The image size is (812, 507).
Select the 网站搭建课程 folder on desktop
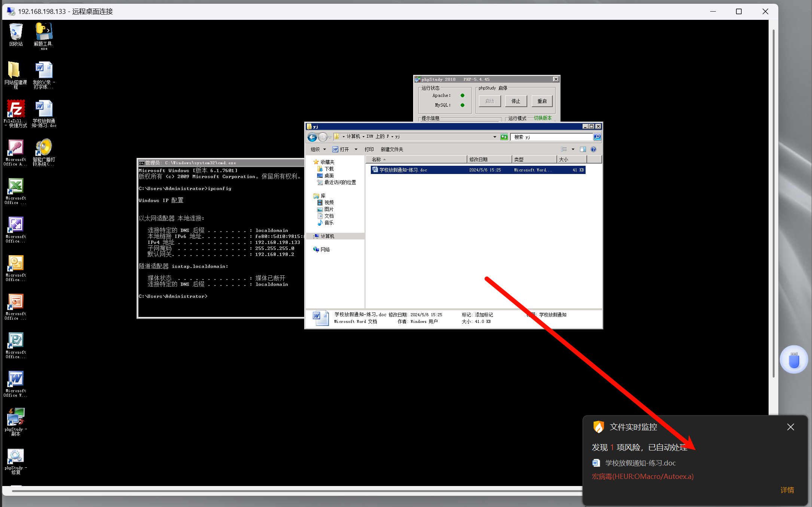coord(15,75)
